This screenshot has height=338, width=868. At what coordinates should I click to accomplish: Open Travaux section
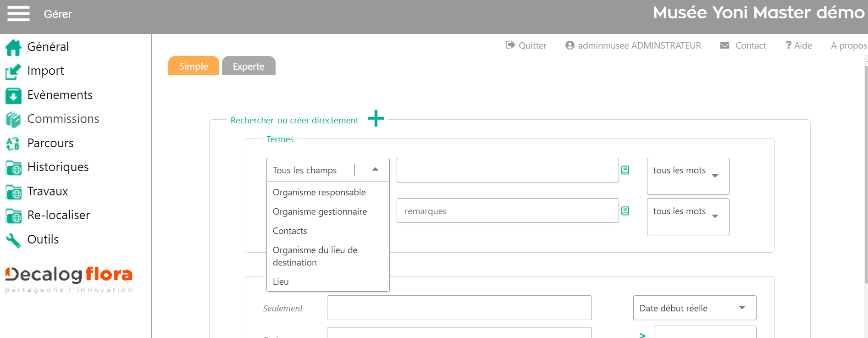pyautogui.click(x=48, y=191)
